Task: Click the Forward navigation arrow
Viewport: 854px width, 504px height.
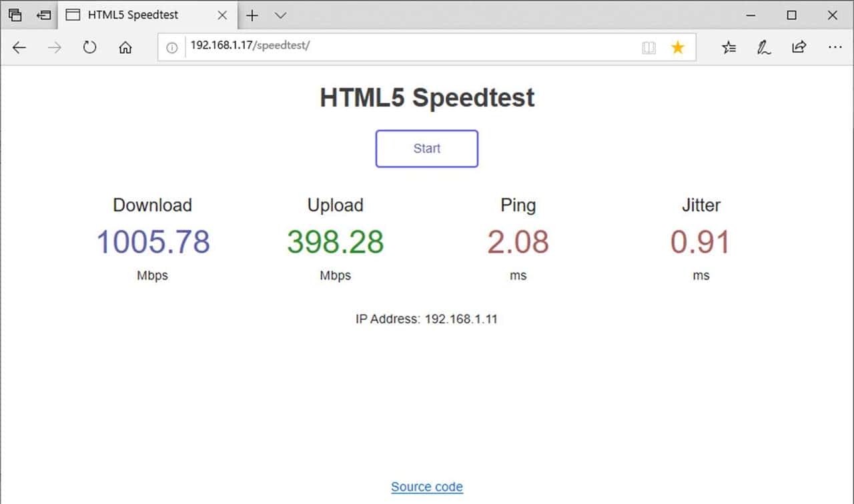Action: 55,47
